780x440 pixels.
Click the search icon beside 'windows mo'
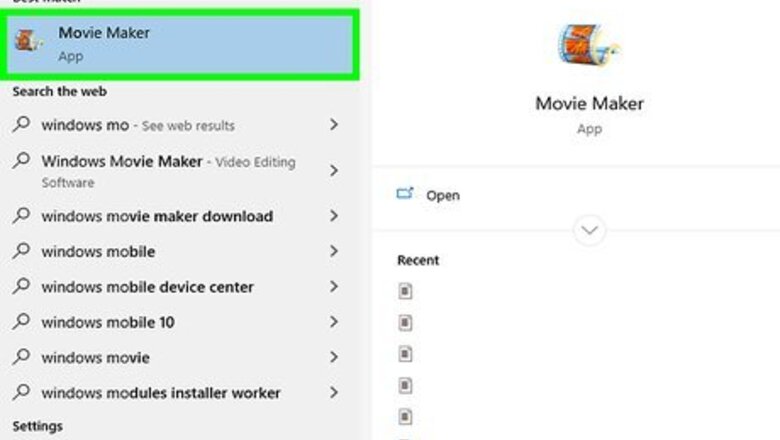(21, 125)
